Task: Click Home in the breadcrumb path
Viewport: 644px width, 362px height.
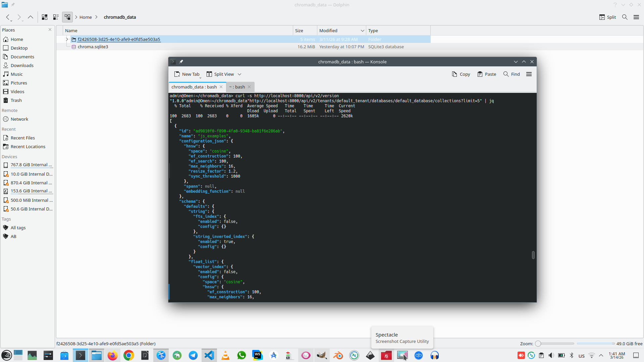Action: click(x=86, y=17)
